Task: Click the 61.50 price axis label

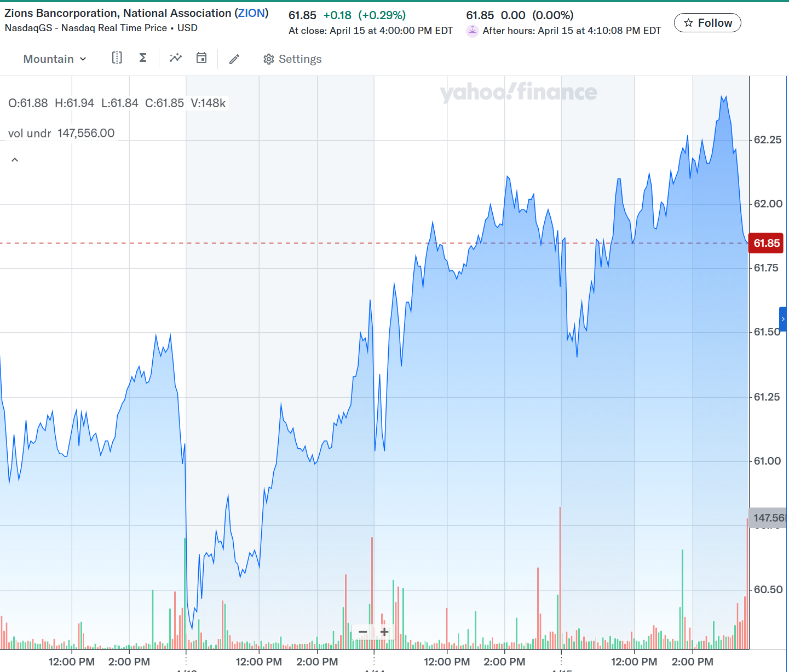Action: (767, 332)
